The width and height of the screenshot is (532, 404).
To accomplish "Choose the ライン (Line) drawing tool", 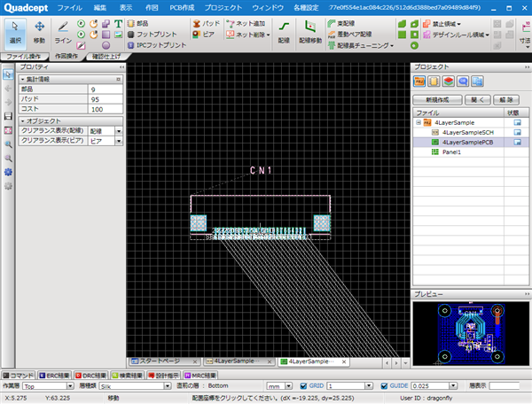I will click(x=64, y=31).
